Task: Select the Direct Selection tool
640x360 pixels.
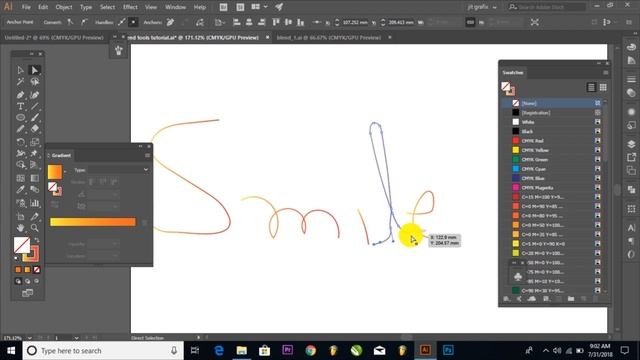Action: [x=35, y=70]
